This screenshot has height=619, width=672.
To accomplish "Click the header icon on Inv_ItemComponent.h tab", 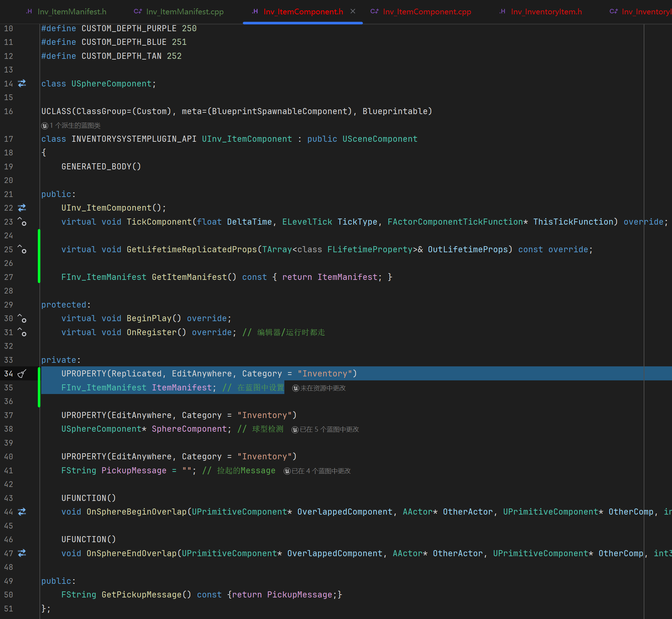I will pos(255,11).
